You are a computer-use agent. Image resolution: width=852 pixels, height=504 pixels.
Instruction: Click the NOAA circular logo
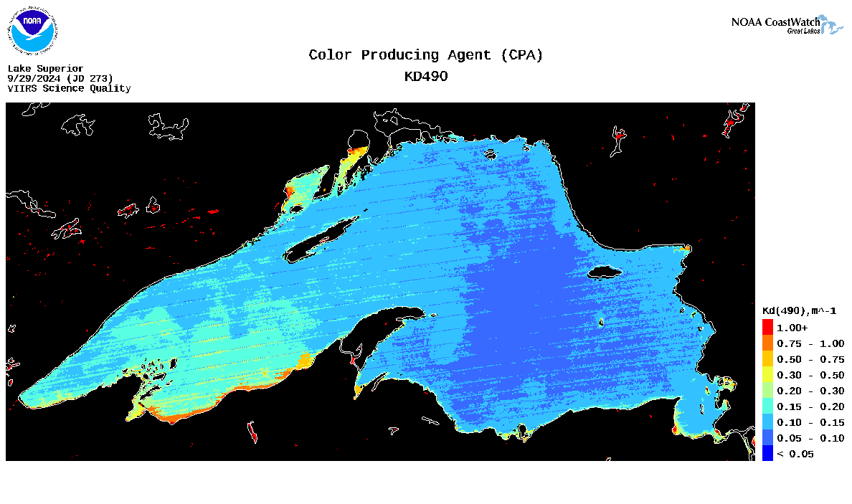[x=32, y=30]
